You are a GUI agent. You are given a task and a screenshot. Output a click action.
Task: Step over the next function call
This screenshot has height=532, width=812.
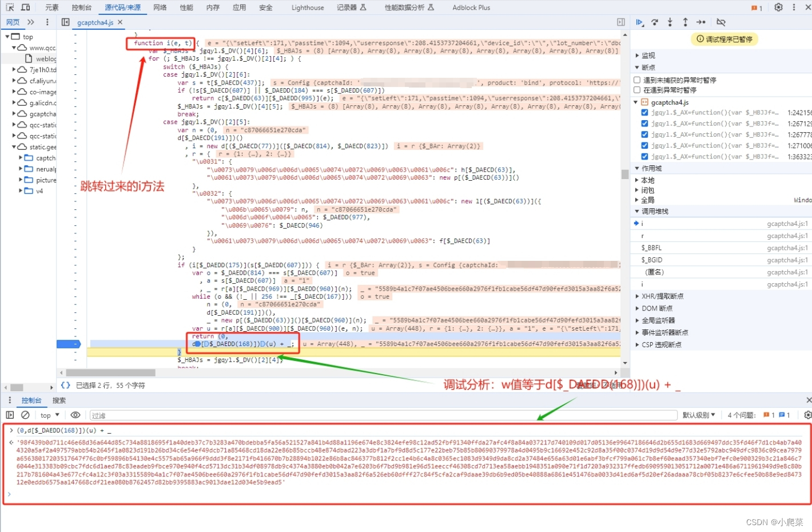655,22
